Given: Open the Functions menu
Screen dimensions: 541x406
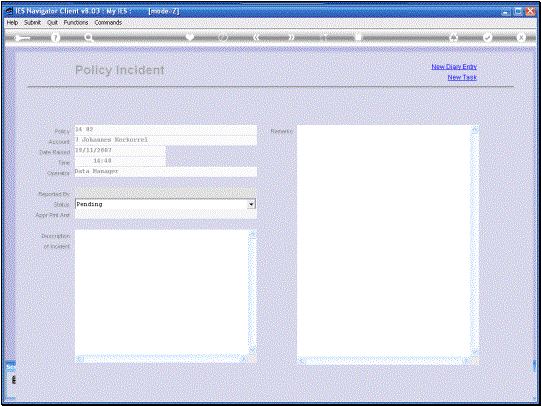Looking at the screenshot, I should pyautogui.click(x=76, y=22).
